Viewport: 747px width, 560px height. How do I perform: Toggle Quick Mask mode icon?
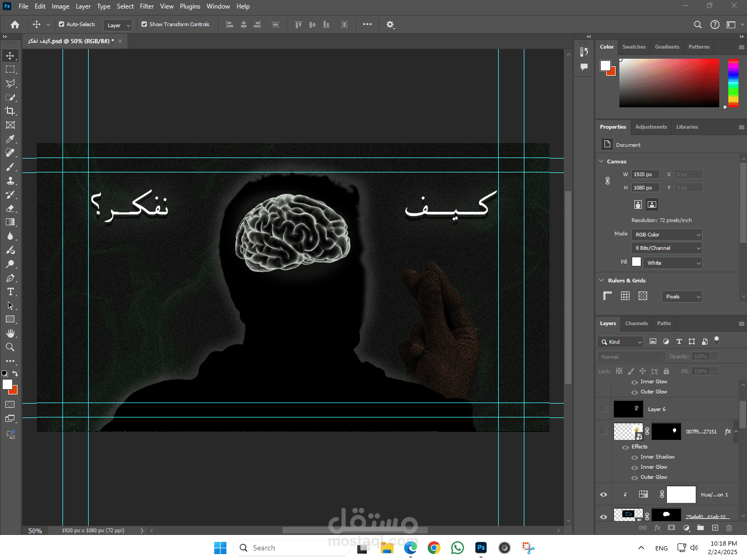coord(10,405)
